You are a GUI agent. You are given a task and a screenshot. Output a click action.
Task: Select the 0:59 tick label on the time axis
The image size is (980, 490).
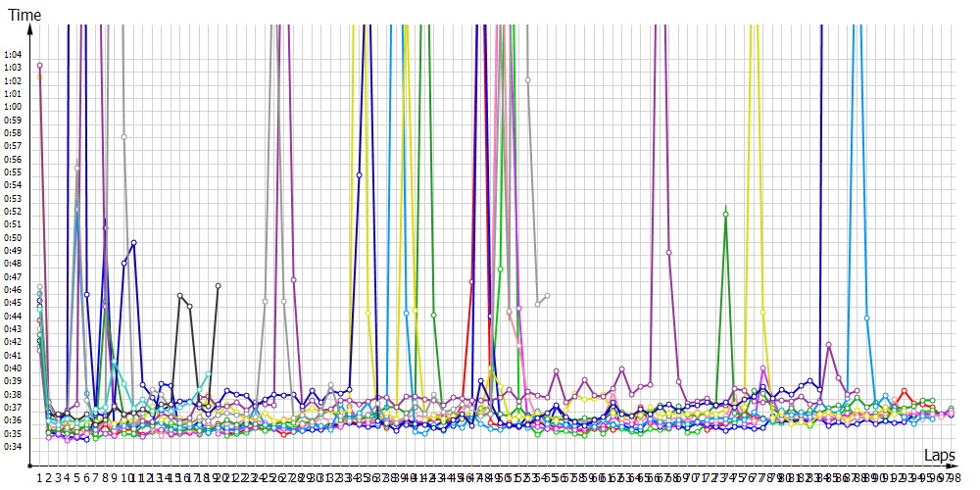[13, 120]
